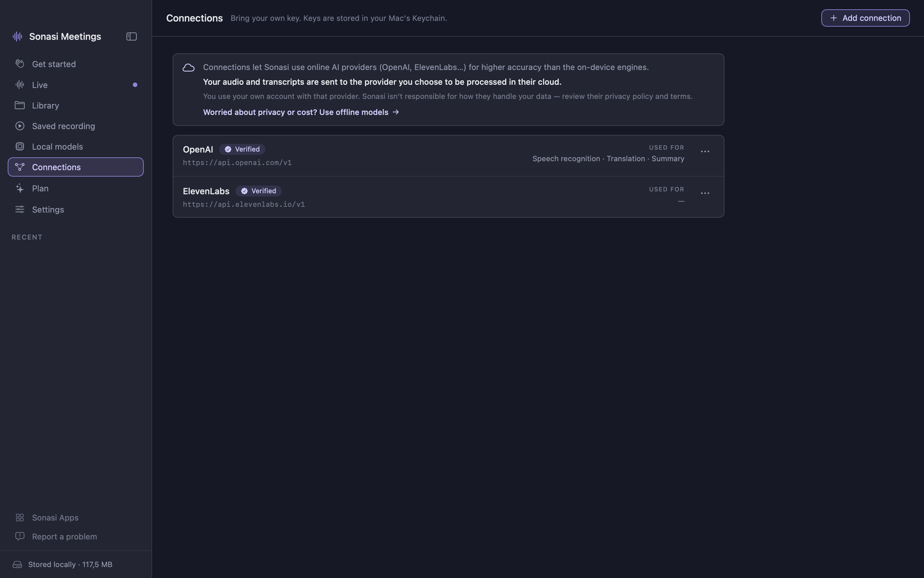Click the OpenAI connection name
Image resolution: width=924 pixels, height=578 pixels.
tap(198, 149)
